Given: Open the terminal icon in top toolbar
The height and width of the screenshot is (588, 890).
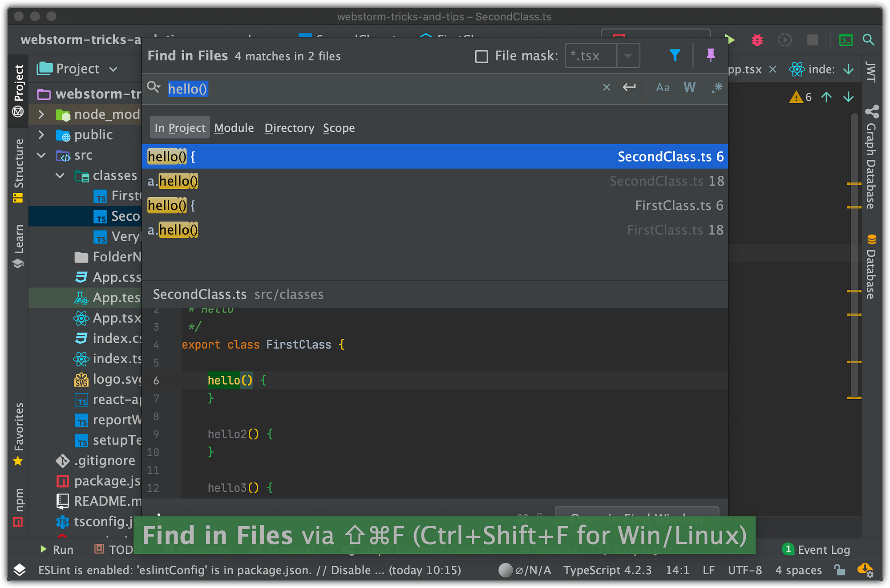Looking at the screenshot, I should click(x=845, y=40).
